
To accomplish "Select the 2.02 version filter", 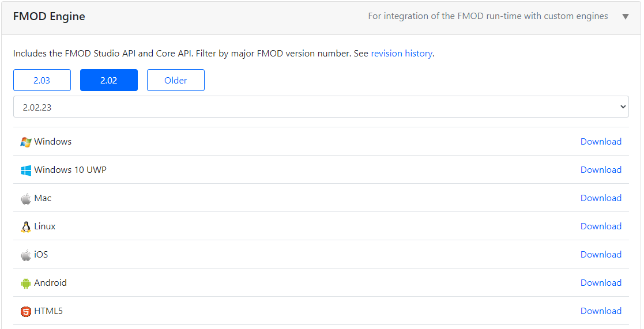I will 109,80.
